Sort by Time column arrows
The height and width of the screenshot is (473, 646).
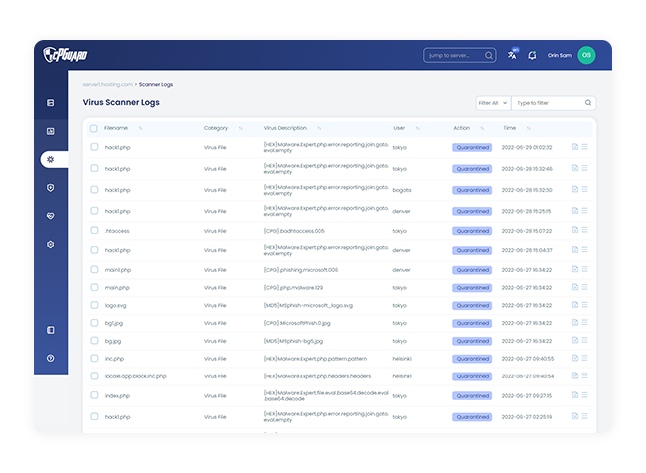pos(529,129)
